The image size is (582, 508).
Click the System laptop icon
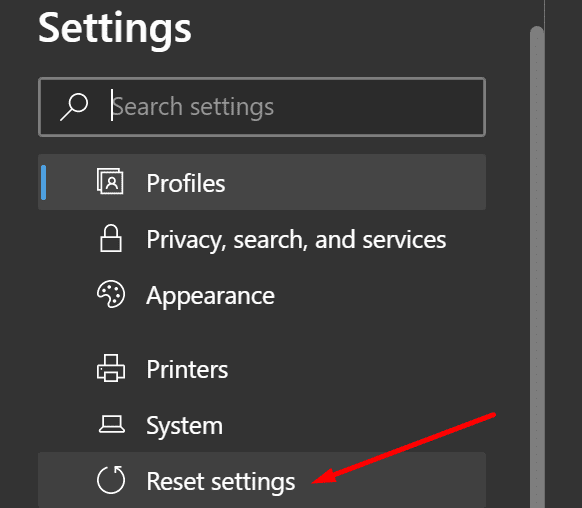click(111, 425)
